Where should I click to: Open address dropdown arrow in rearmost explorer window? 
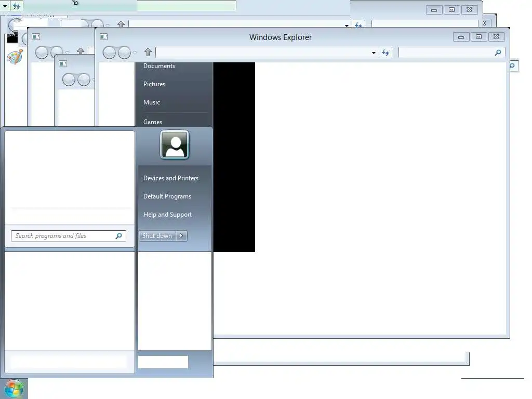(347, 25)
